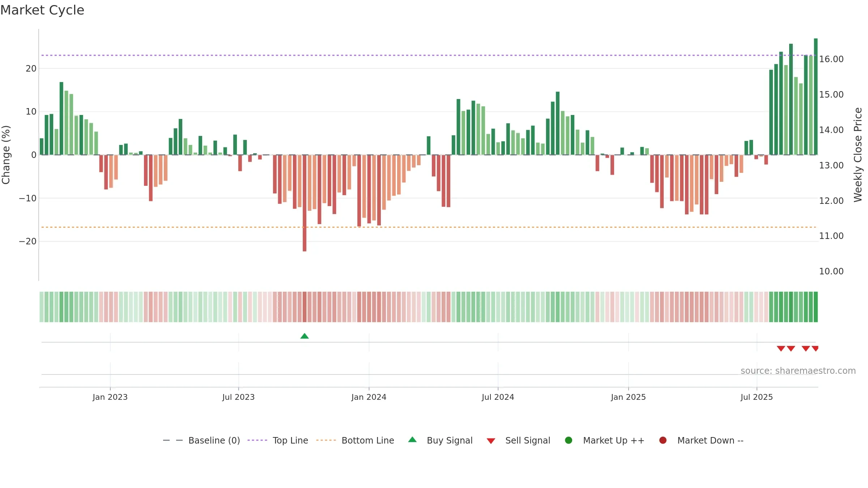Image resolution: width=868 pixels, height=488 pixels.
Task: Toggle Market Up ++ legend entry
Action: pos(605,440)
